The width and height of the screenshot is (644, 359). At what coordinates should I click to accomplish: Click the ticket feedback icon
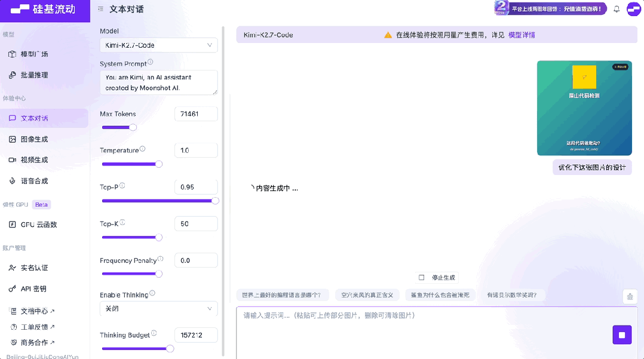click(x=14, y=327)
